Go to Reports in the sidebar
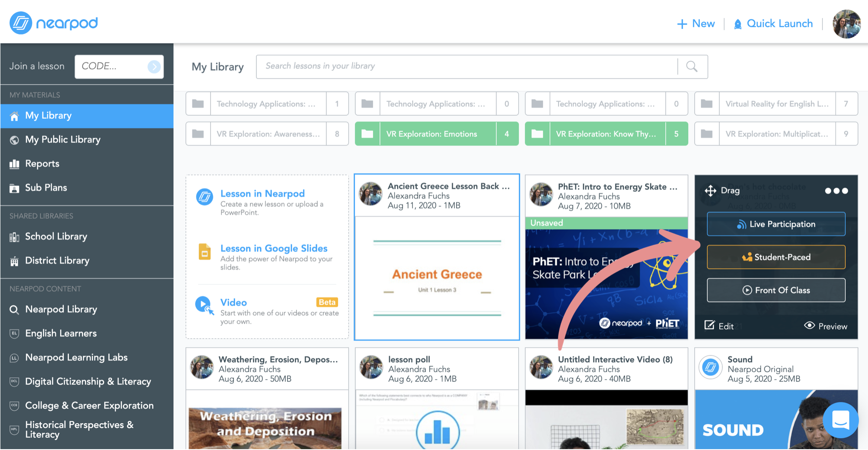Screen dimensions: 868x450 42,164
